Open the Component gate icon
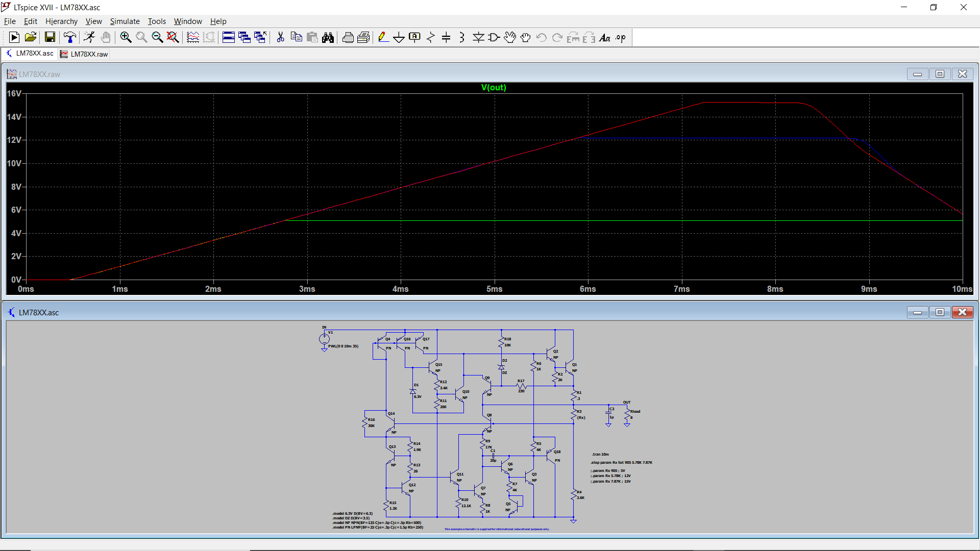This screenshot has width=980, height=551. [494, 37]
